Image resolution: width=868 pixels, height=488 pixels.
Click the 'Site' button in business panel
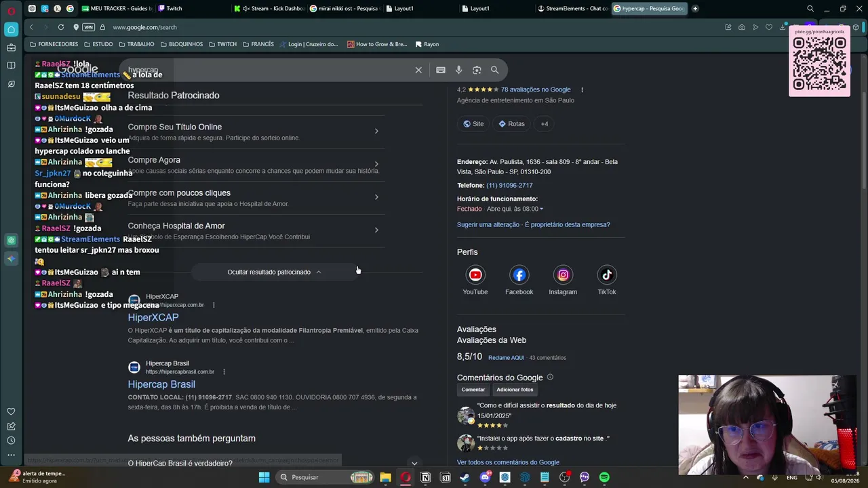click(x=473, y=124)
